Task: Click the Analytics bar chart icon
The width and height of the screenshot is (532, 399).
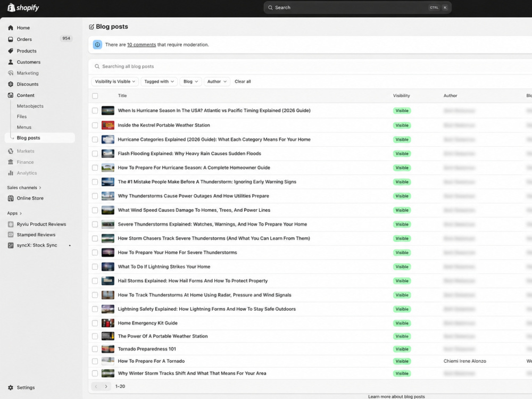Action: [x=11, y=173]
